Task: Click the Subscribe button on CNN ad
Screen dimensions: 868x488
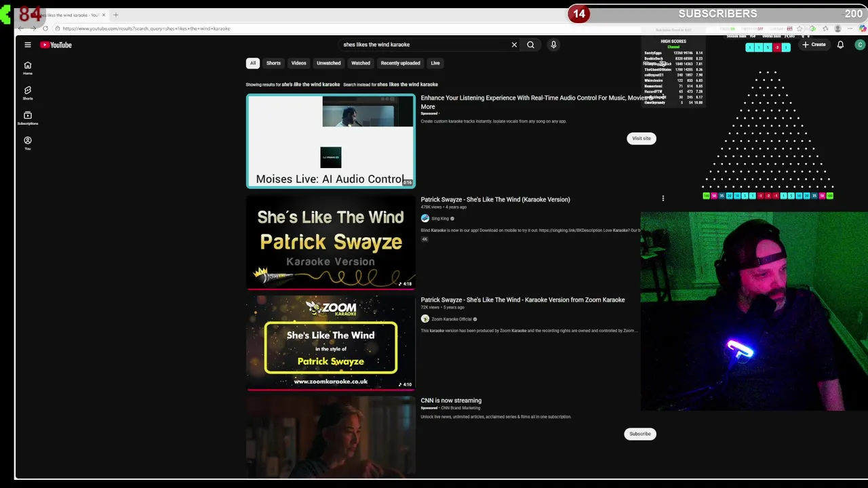Action: [x=640, y=434]
